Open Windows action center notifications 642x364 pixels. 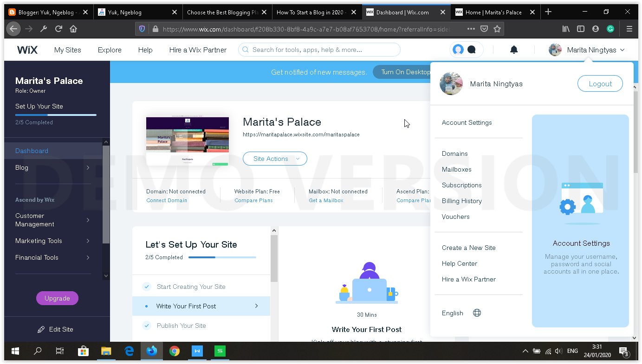623,351
